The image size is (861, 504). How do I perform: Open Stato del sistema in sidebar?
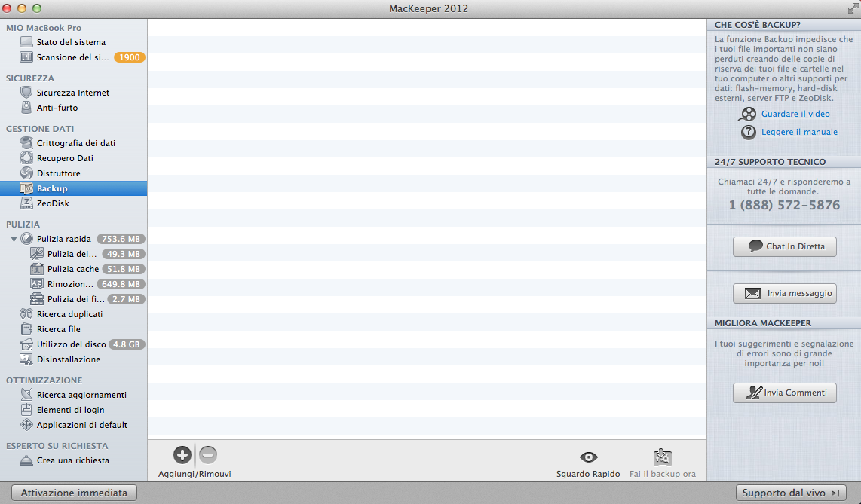(74, 42)
